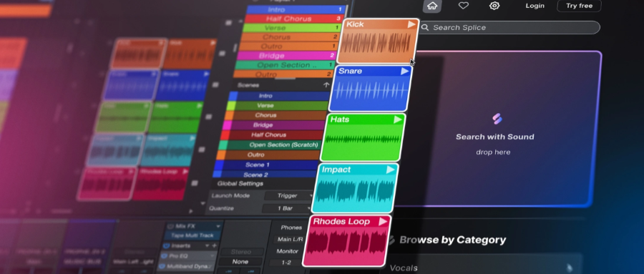
Task: Open Splice settings gear icon
Action: point(494,6)
